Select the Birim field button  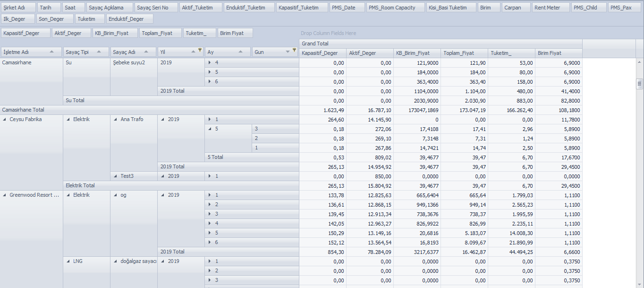point(489,8)
